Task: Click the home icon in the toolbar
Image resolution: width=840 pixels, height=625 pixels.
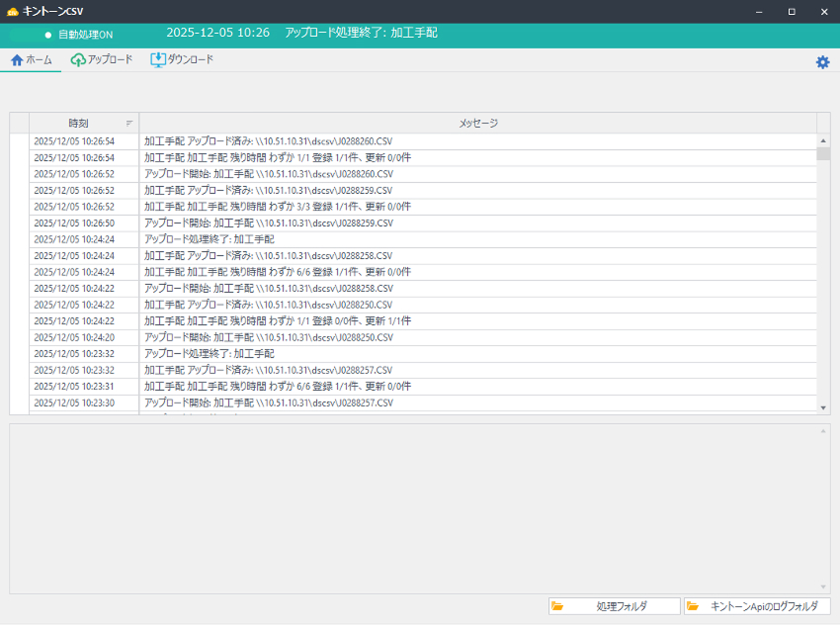Action: (17, 60)
